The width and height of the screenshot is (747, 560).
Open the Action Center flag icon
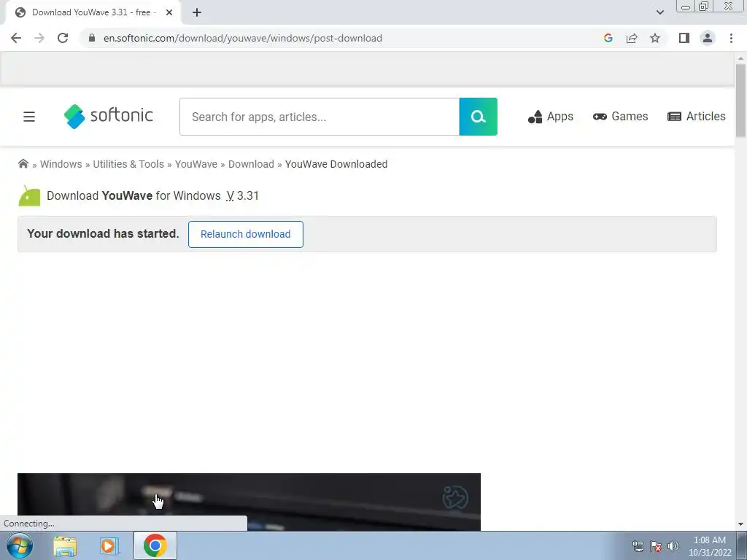coord(656,546)
